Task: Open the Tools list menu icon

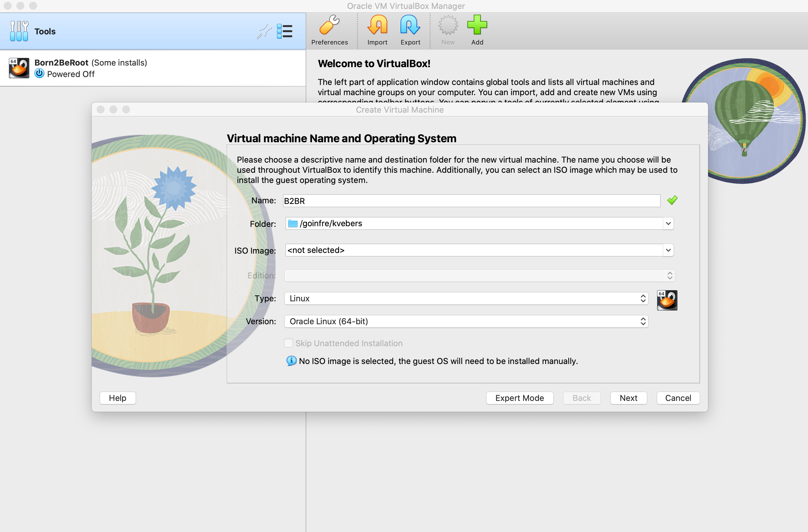Action: (285, 31)
